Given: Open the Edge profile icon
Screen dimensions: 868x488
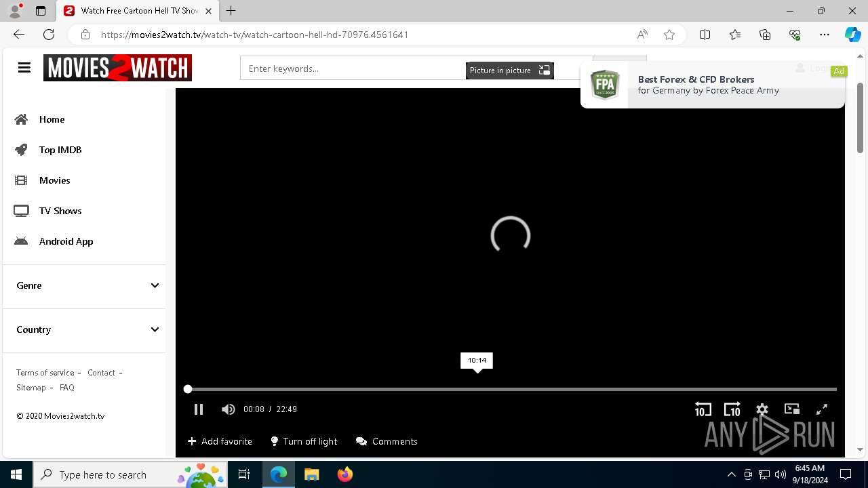Looking at the screenshot, I should 15,11.
